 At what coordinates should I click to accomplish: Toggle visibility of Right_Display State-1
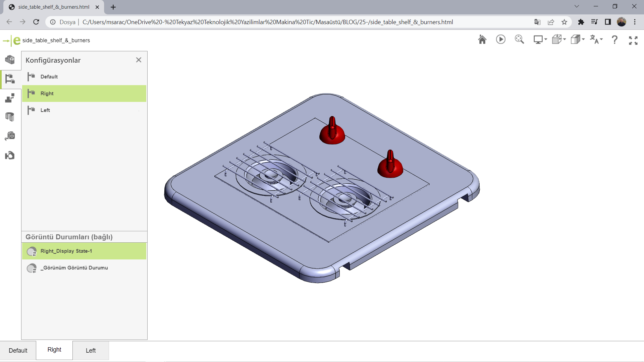(x=32, y=251)
